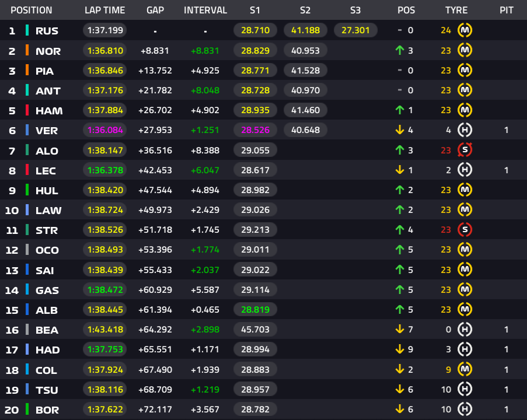Click the 41.188 sector two time

pos(305,30)
